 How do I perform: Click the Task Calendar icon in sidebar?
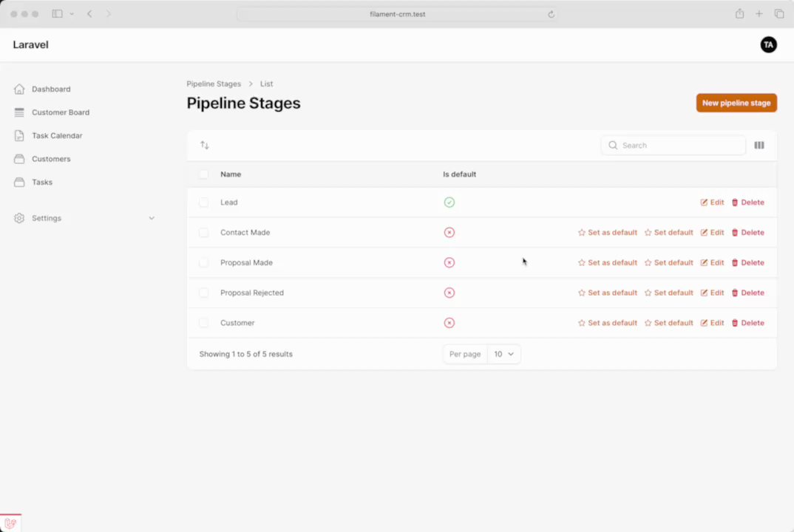click(x=19, y=136)
